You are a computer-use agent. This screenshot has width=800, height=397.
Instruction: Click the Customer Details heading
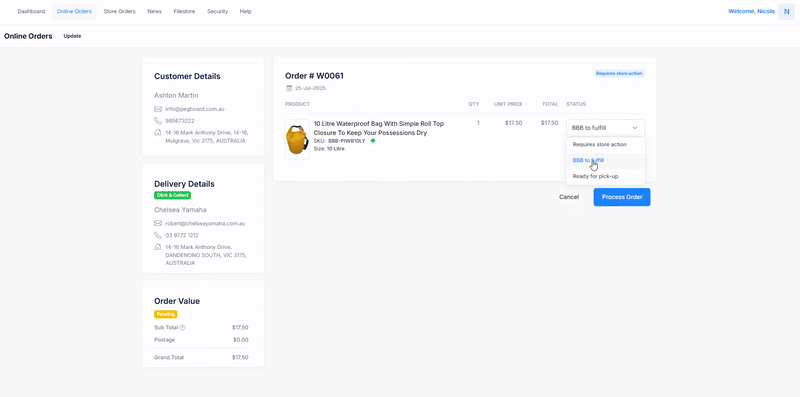coord(187,76)
